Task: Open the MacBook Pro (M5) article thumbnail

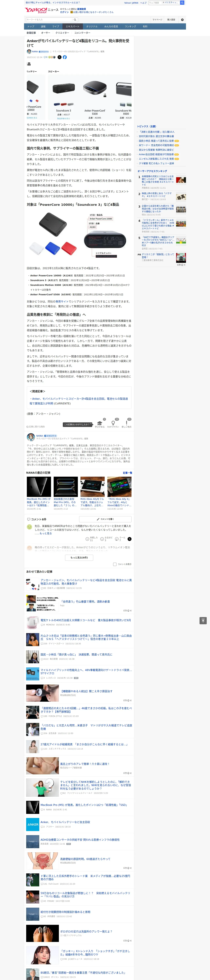Action: (x=39, y=487)
